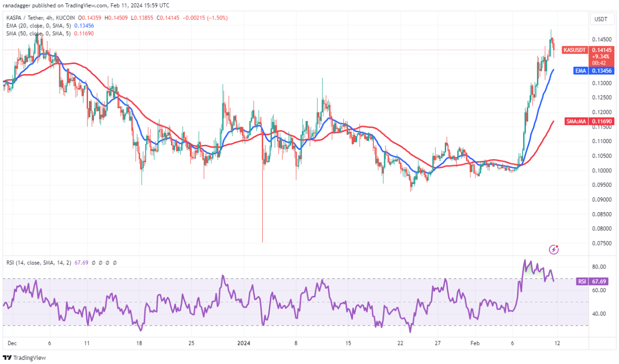Click KUCOIN to change exchange source
This screenshot has height=364, width=619.
66,18
